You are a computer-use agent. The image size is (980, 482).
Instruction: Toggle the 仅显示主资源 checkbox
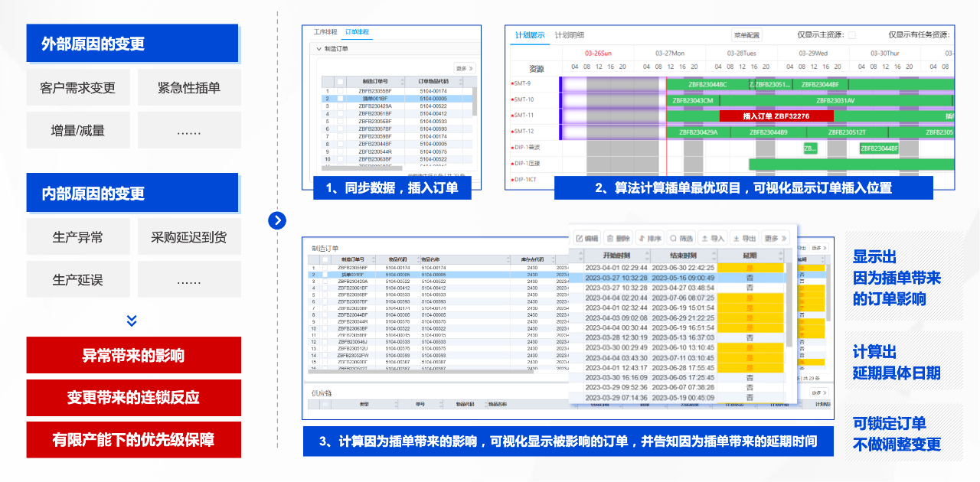[x=851, y=35]
